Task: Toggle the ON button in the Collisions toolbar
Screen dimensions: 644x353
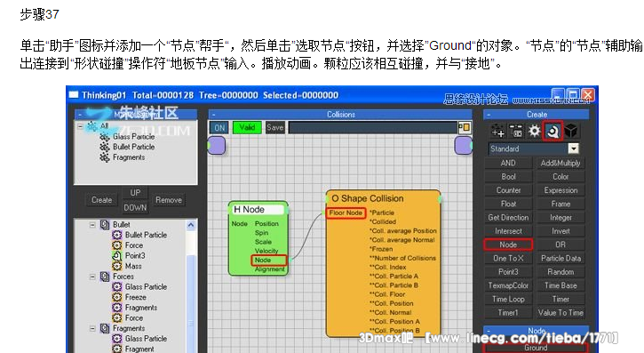Action: tap(219, 128)
